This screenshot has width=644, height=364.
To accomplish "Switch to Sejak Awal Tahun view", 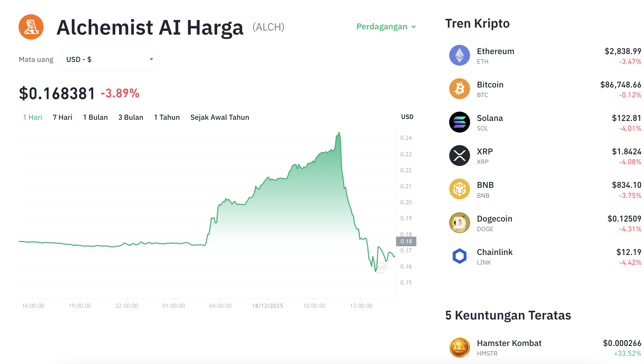I will [x=220, y=117].
